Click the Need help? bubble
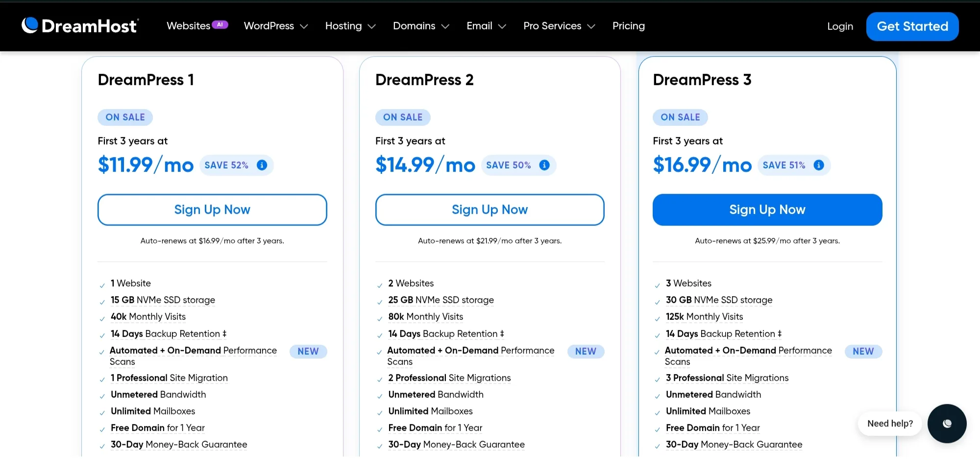Screen dimensions: 980x459 890,423
